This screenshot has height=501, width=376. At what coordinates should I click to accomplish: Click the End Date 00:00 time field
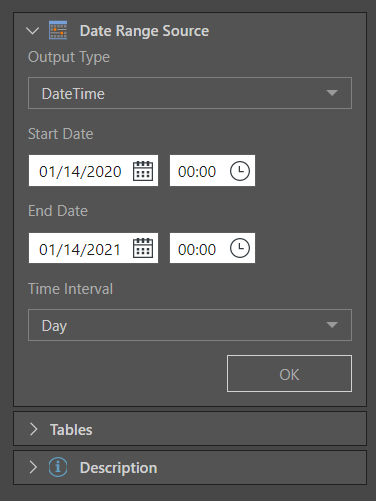212,248
